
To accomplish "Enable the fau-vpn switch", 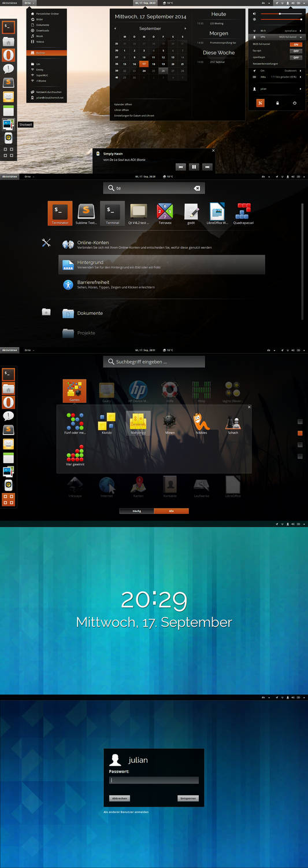I will click(x=296, y=51).
